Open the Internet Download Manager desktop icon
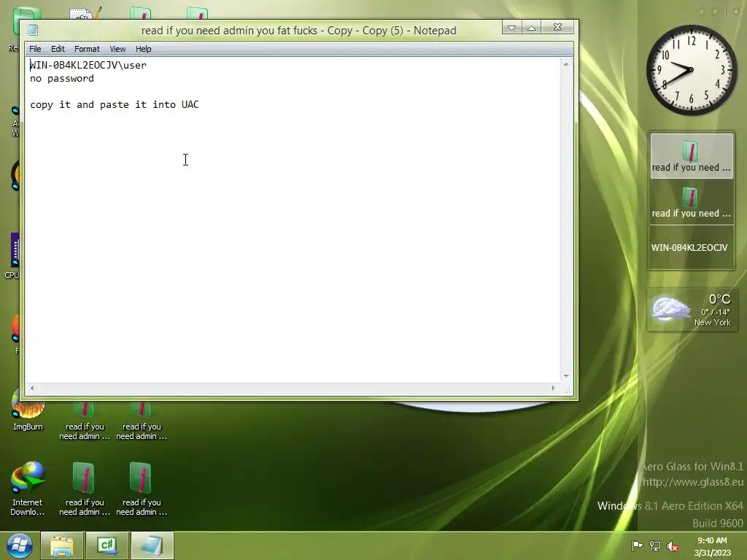 pyautogui.click(x=28, y=489)
